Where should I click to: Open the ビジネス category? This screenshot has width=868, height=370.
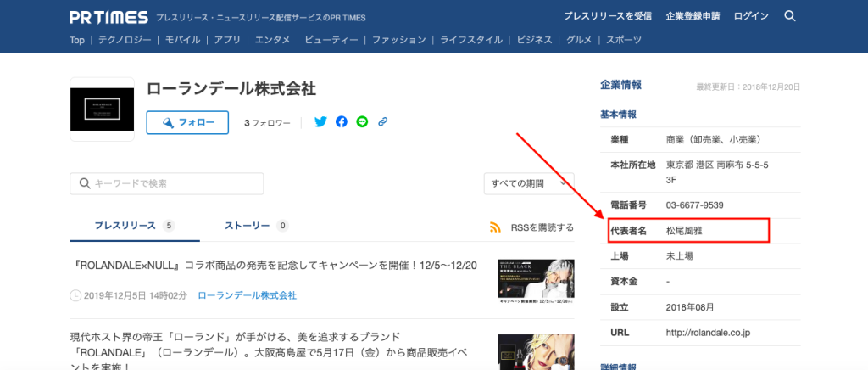[x=534, y=40]
